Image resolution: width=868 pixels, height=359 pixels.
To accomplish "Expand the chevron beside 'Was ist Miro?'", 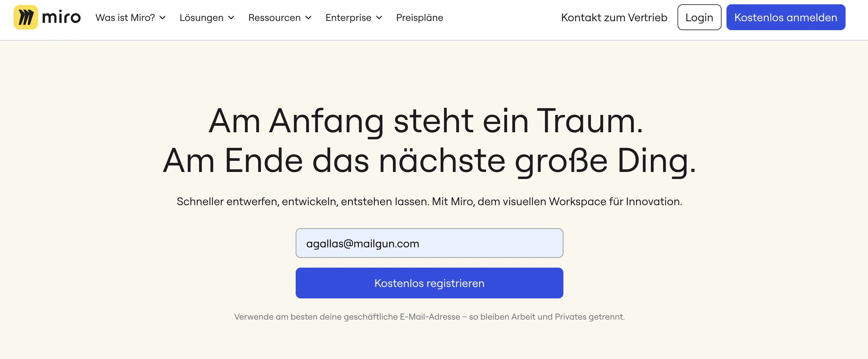I will (162, 18).
